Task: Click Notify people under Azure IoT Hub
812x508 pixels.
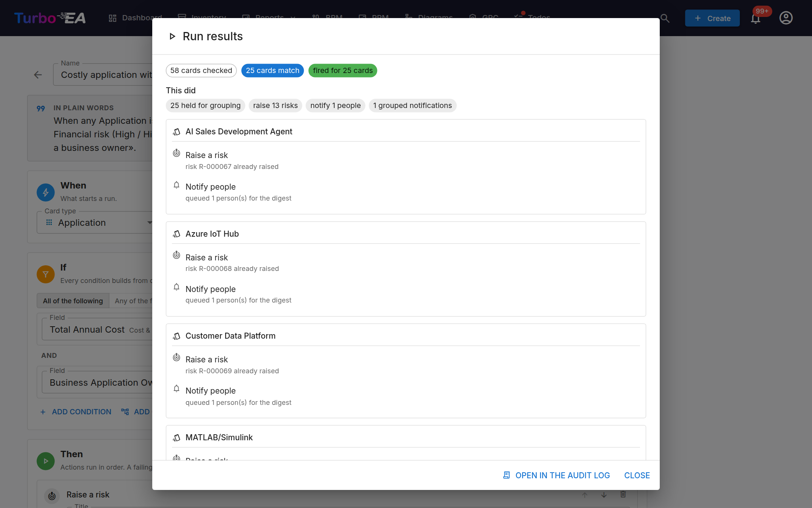Action: (x=211, y=289)
